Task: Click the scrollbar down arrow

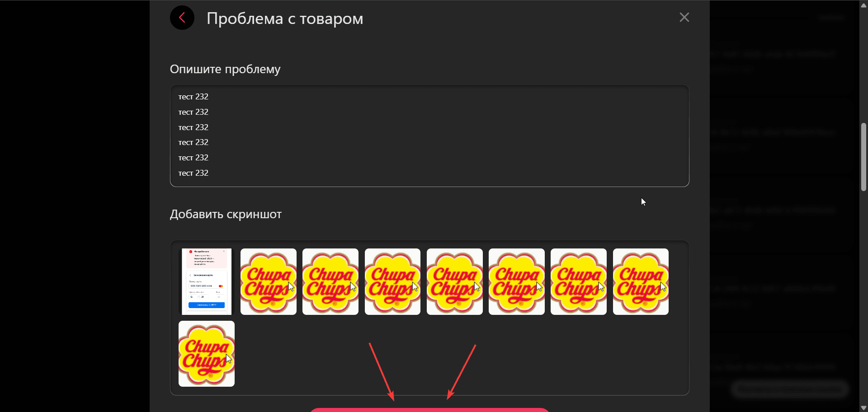Action: tap(863, 407)
